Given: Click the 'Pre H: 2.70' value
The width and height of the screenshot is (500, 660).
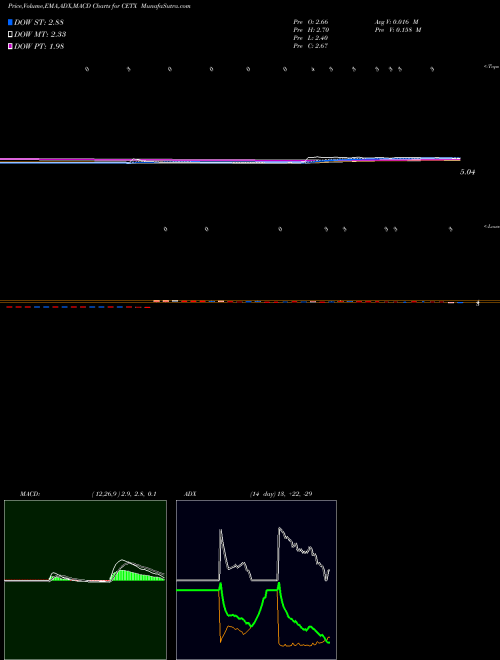Looking at the screenshot, I should click(x=311, y=30).
